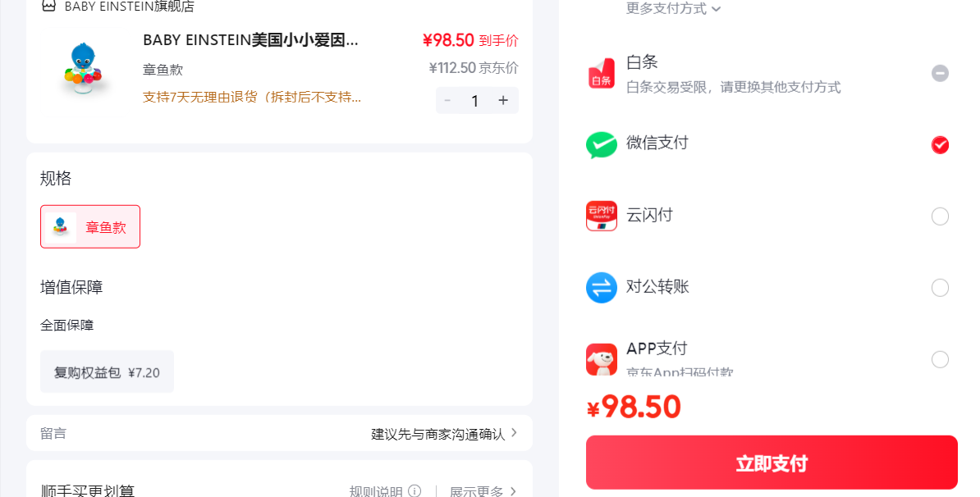Screen dimensions: 980x497
Task: Open 留言 merchant message chevron
Action: (514, 433)
